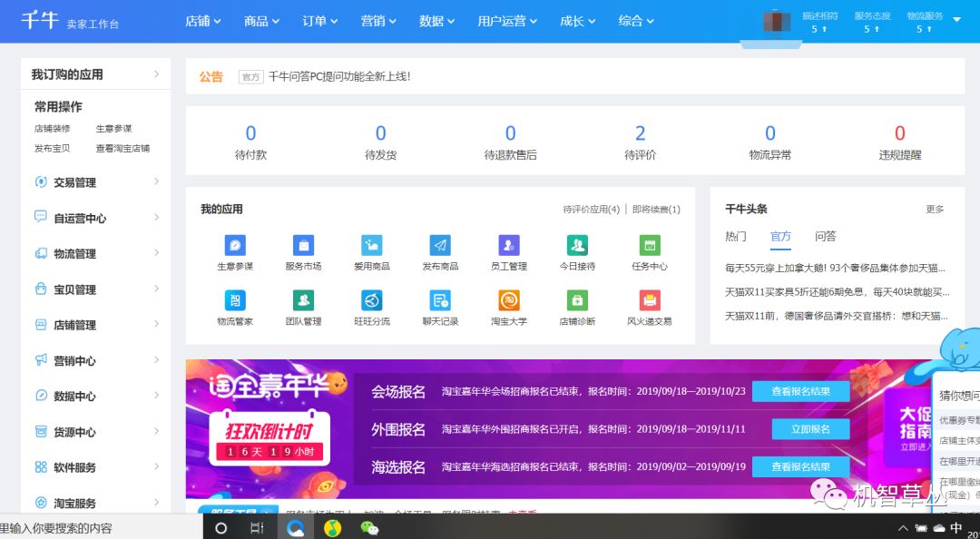
Task: Click the 数据中心 compass icon
Action: [41, 396]
